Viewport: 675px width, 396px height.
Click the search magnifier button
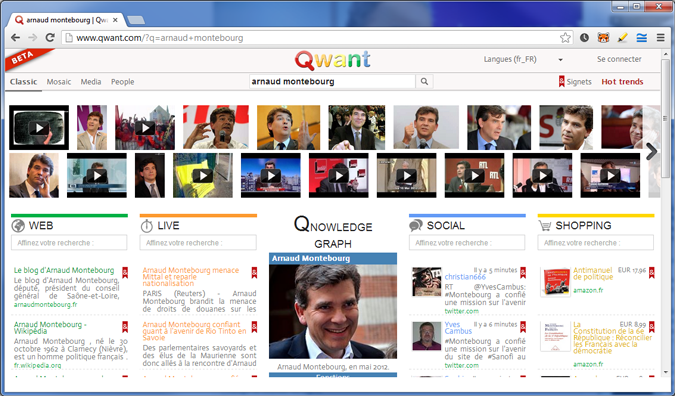[x=424, y=81]
